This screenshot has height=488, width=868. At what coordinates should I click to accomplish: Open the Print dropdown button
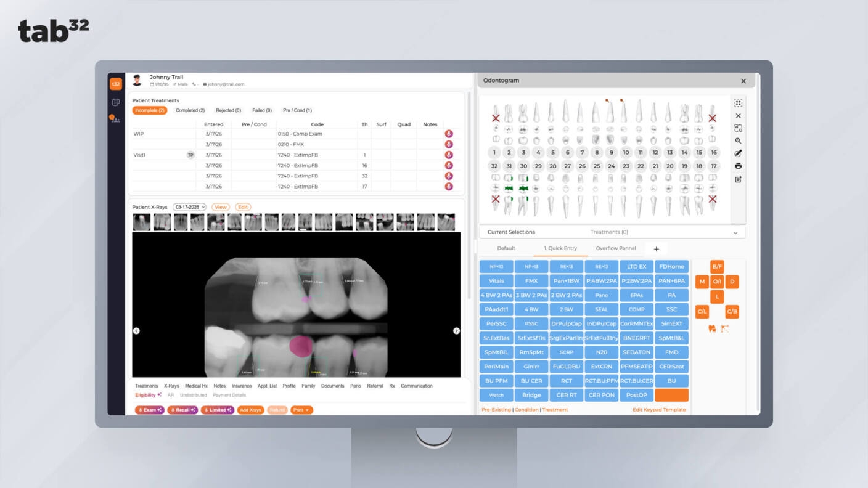coord(302,410)
